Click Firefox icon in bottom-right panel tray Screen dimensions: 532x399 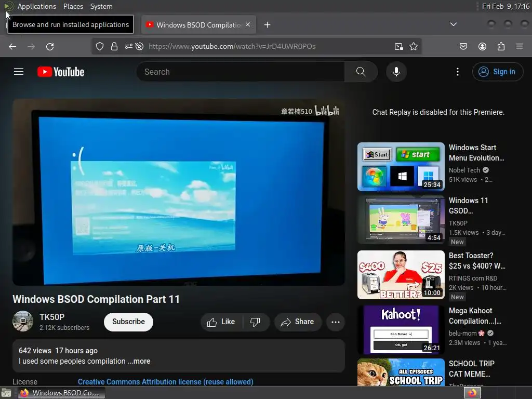pos(472,393)
